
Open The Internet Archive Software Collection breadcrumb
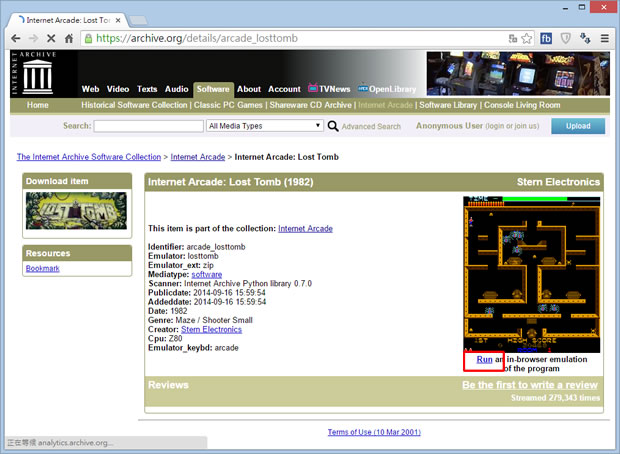(89, 157)
